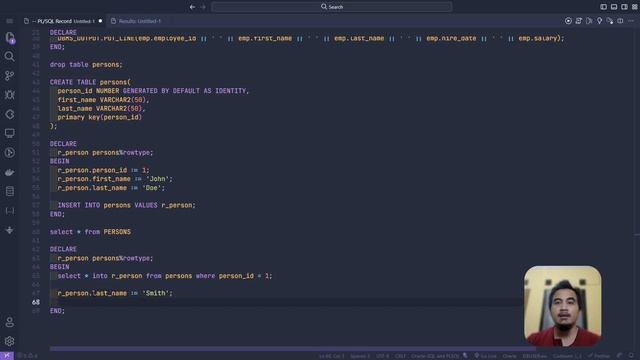Click the 'CREATE TABLE persons(' line
The width and height of the screenshot is (640, 360).
point(90,82)
